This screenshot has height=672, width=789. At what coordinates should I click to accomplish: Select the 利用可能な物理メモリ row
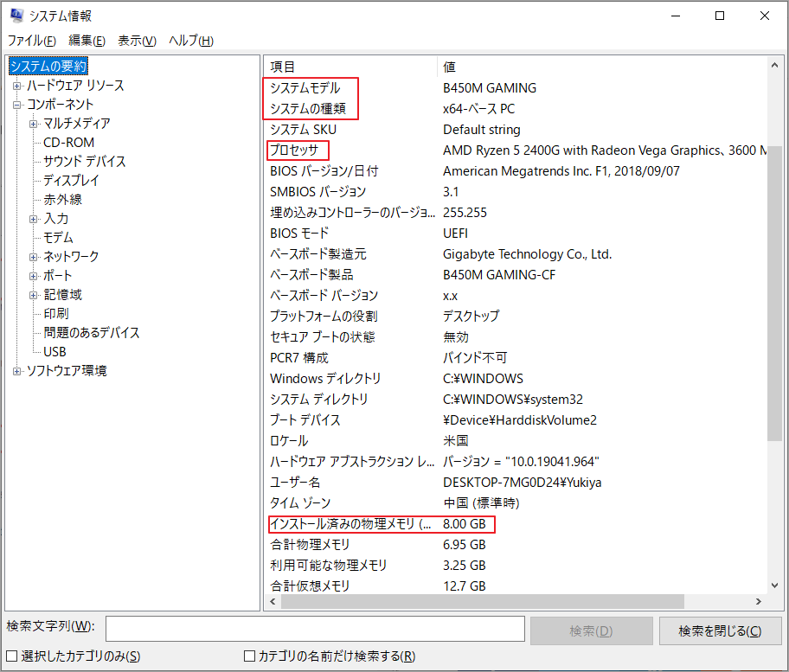click(516, 566)
